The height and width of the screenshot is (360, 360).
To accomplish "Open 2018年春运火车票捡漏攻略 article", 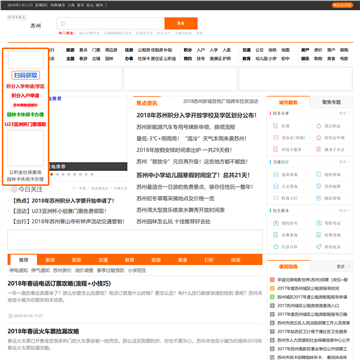I will (x=43, y=331).
